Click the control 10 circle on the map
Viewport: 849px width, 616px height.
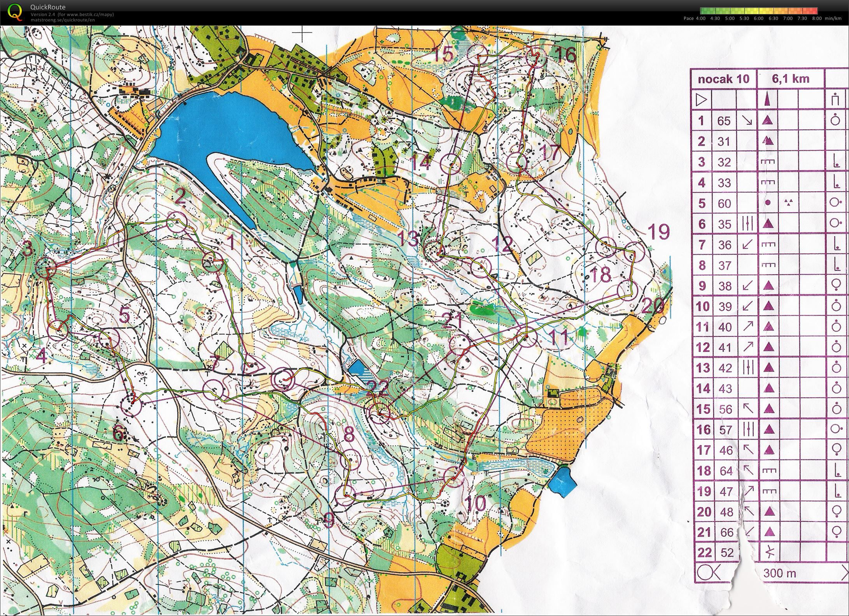(x=453, y=477)
